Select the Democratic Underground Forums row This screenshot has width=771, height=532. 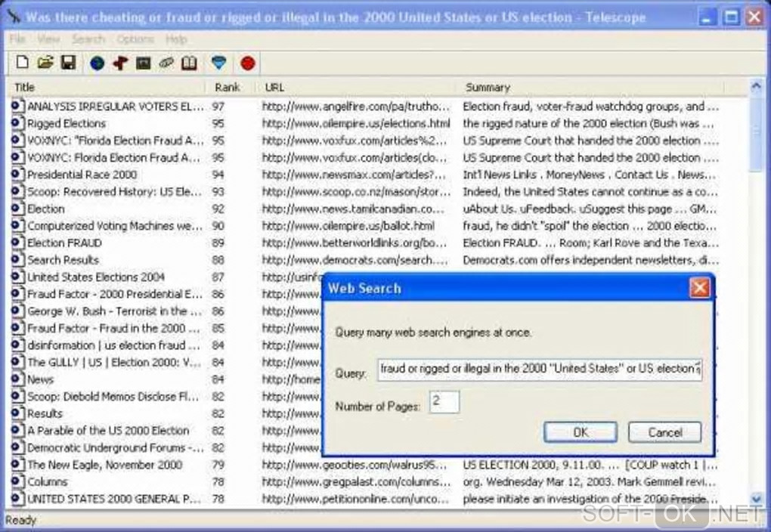point(116,448)
